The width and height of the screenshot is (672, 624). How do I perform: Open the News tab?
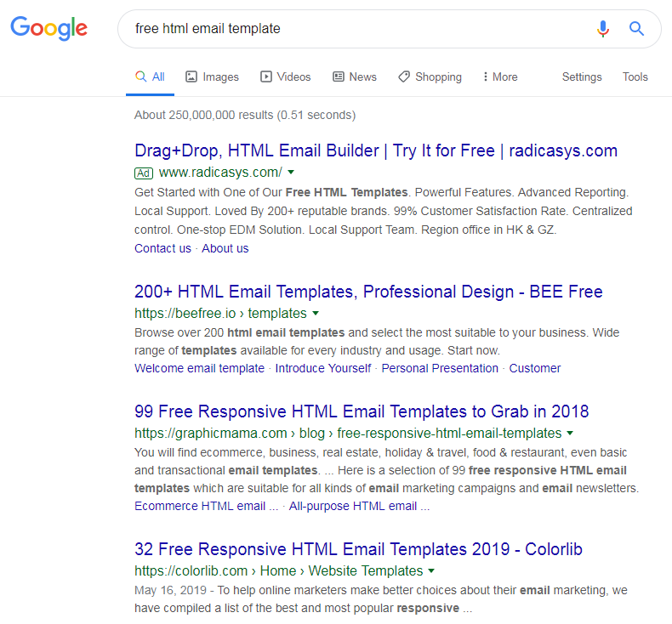(355, 77)
